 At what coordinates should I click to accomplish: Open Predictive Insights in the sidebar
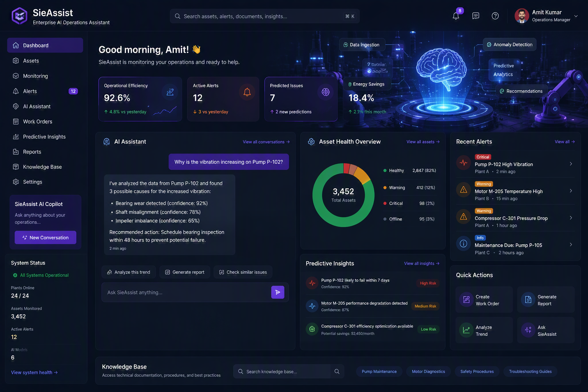(x=45, y=137)
